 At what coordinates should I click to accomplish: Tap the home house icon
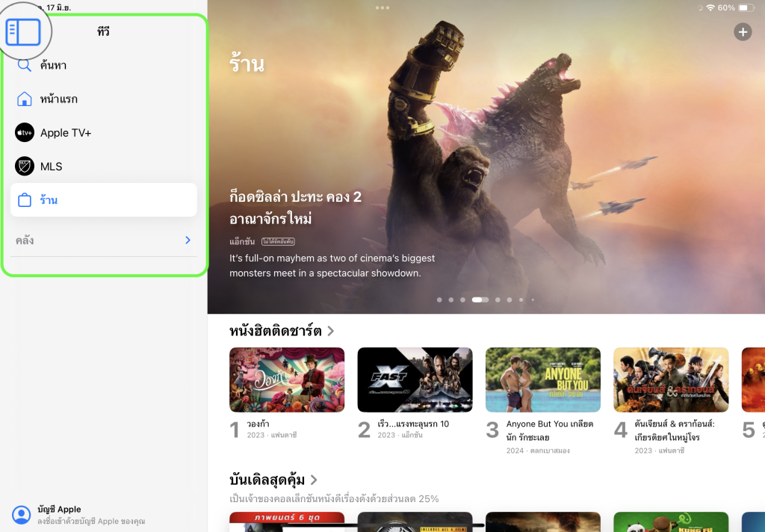coord(25,99)
